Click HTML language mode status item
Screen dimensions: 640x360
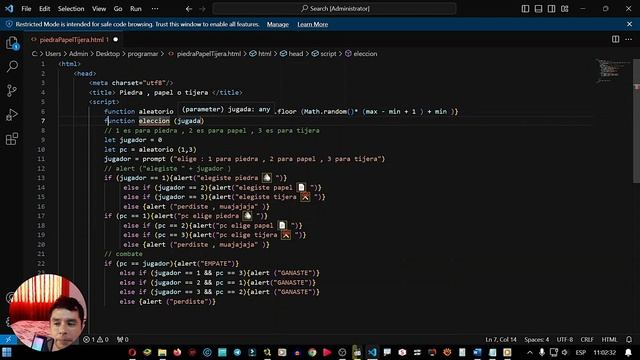[x=609, y=340]
